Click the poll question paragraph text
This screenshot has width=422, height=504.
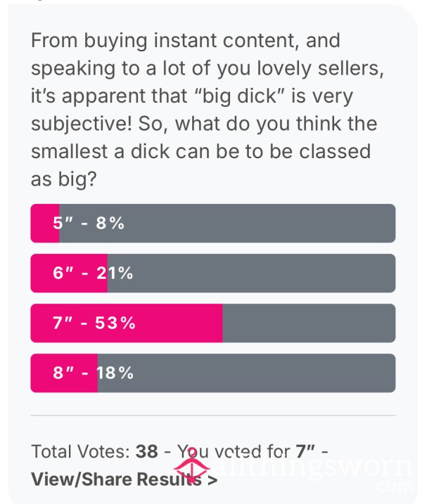(x=207, y=110)
